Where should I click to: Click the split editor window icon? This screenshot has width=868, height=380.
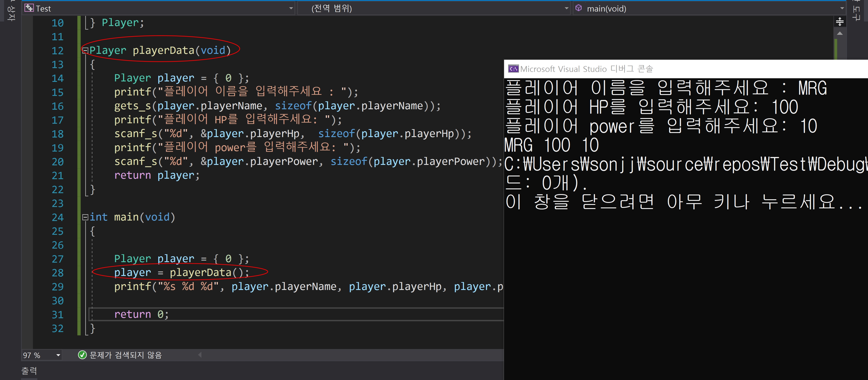point(840,22)
